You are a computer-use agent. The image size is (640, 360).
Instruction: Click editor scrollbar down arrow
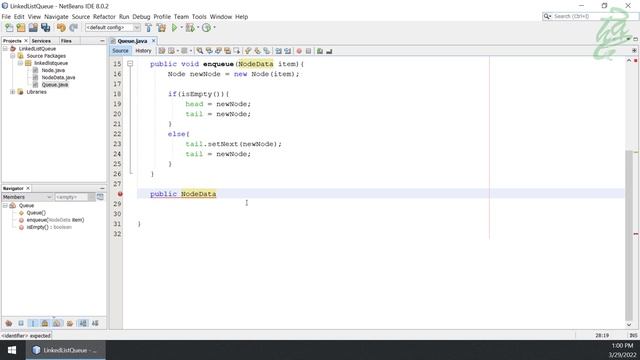629,325
